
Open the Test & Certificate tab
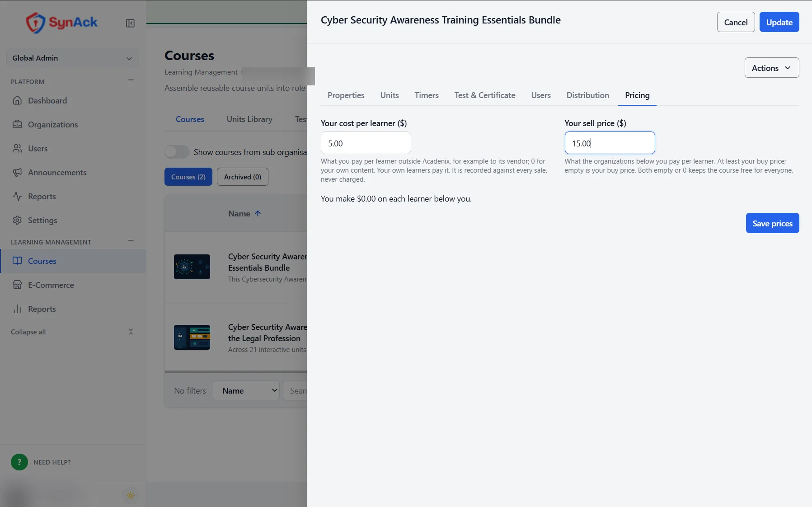pyautogui.click(x=485, y=95)
